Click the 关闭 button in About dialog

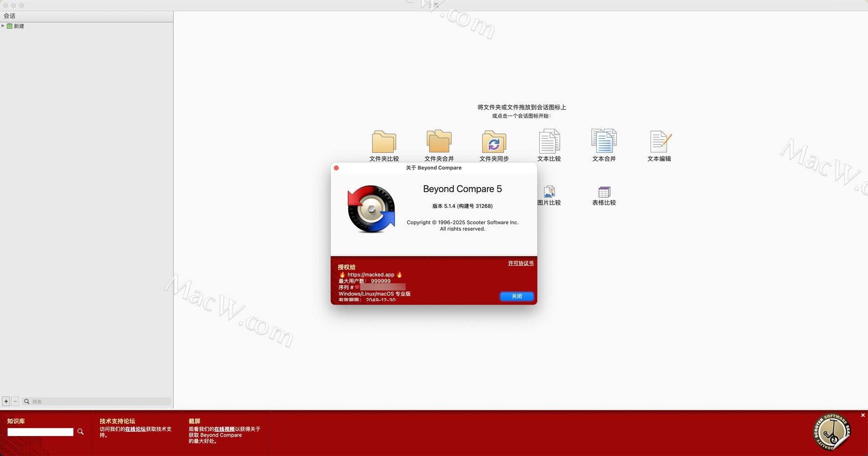coord(517,296)
